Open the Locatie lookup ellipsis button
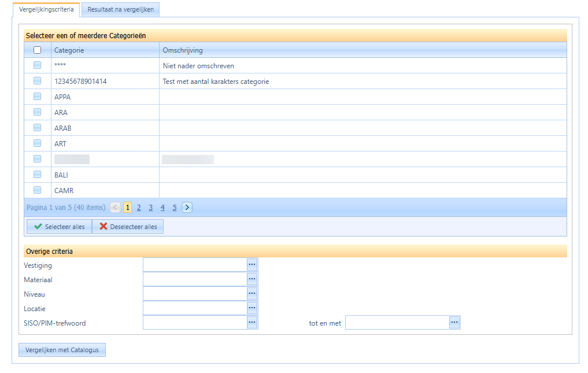Image resolution: width=588 pixels, height=373 pixels. pos(252,308)
